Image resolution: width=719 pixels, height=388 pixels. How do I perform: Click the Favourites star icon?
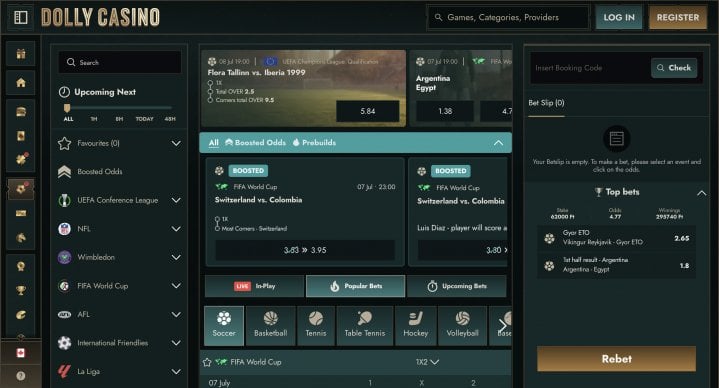pyautogui.click(x=65, y=144)
